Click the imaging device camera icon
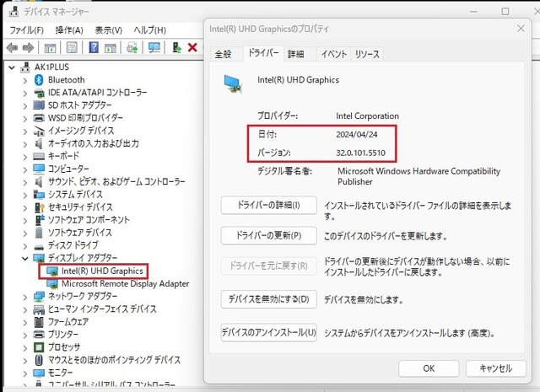Image resolution: width=540 pixels, height=392 pixels. [39, 131]
